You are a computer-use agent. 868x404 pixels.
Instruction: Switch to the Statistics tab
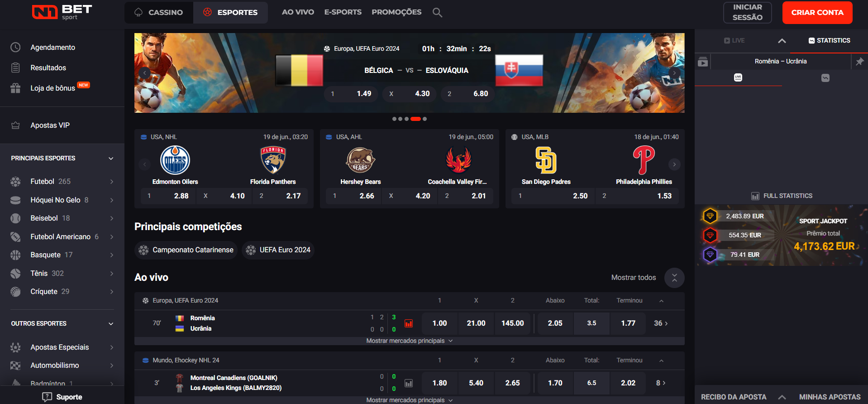[x=829, y=40]
